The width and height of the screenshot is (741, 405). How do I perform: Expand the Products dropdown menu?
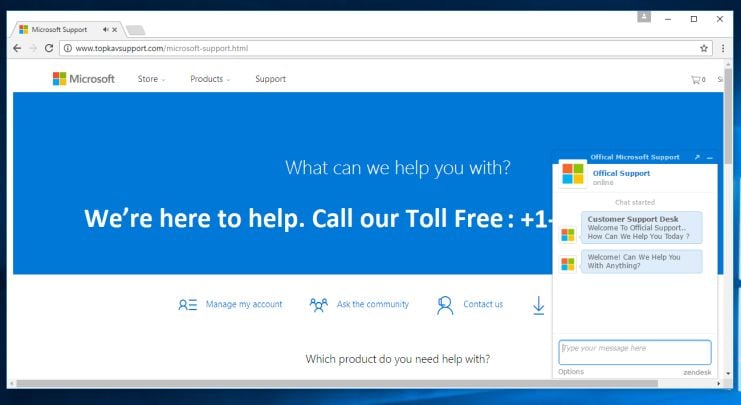coord(210,79)
